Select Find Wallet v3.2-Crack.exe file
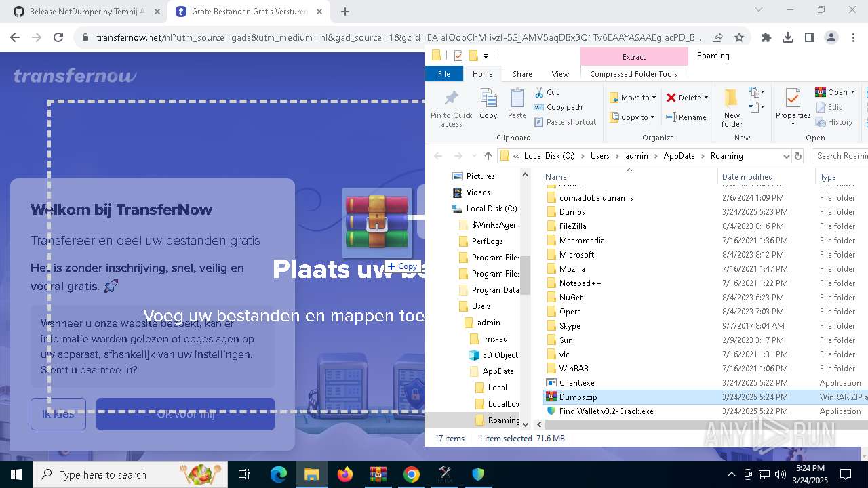 (x=606, y=411)
